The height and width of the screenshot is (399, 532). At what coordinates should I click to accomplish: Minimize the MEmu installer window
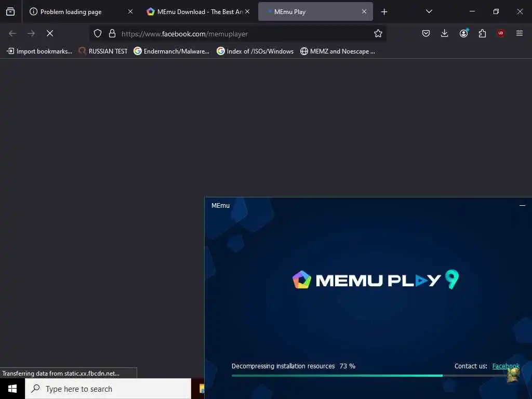(x=522, y=205)
